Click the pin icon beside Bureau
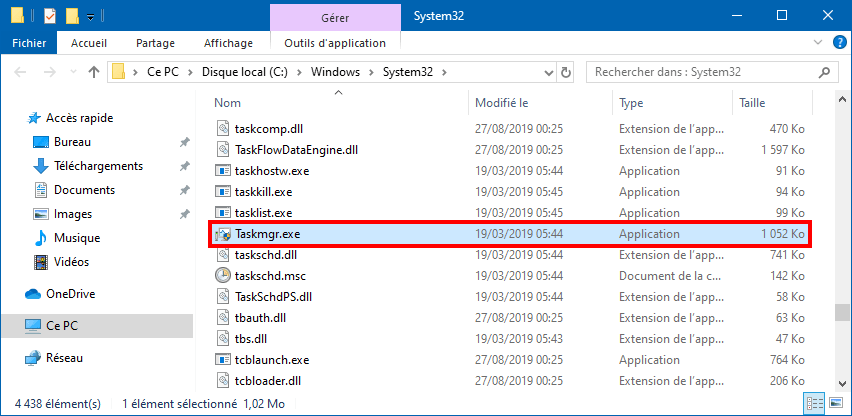The image size is (852, 416). [x=185, y=142]
